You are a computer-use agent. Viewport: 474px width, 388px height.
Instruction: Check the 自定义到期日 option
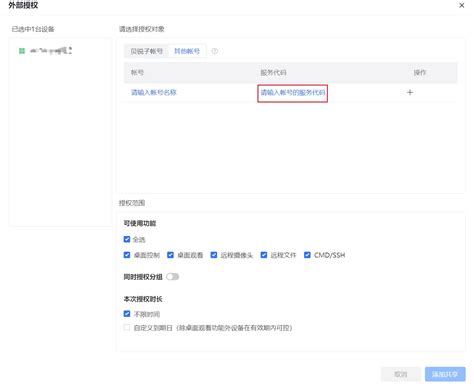tap(127, 327)
